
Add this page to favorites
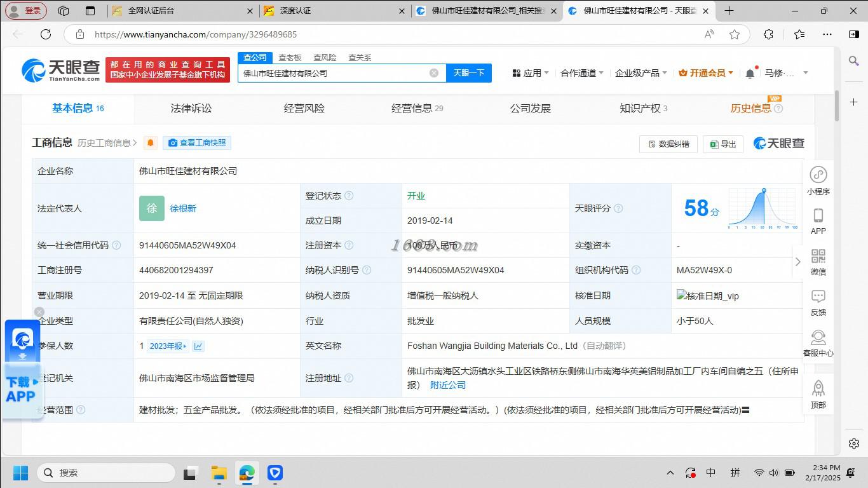coord(735,34)
